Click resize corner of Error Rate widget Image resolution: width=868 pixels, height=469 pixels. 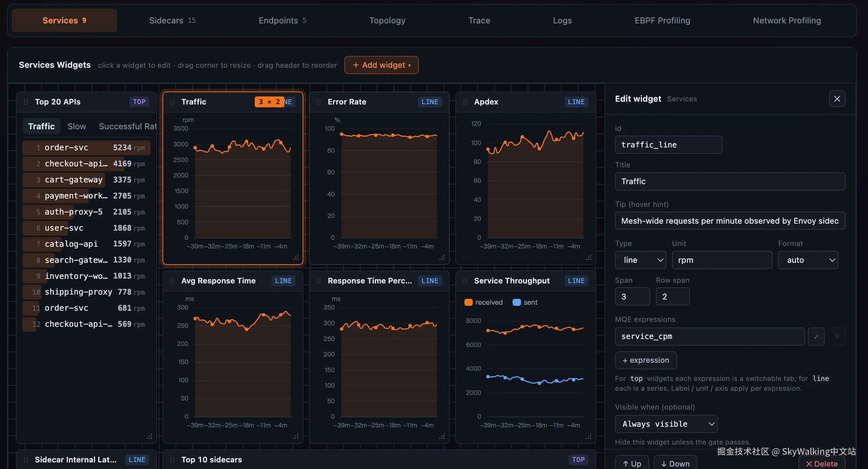[442, 258]
